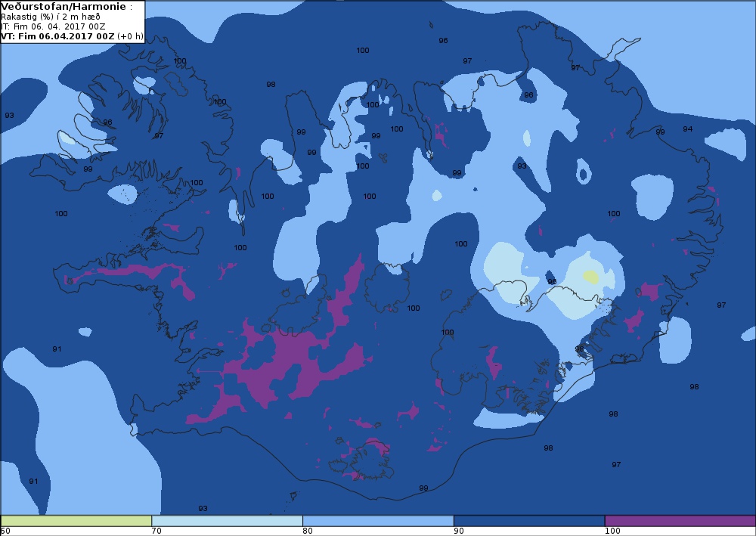Select the medium blue 80–90 legend swatch
The width and height of the screenshot is (756, 536).
[378, 521]
